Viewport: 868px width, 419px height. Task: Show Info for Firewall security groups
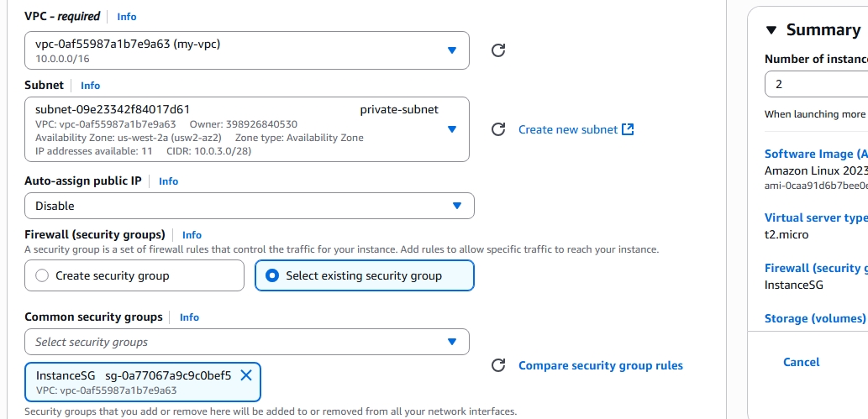[192, 235]
